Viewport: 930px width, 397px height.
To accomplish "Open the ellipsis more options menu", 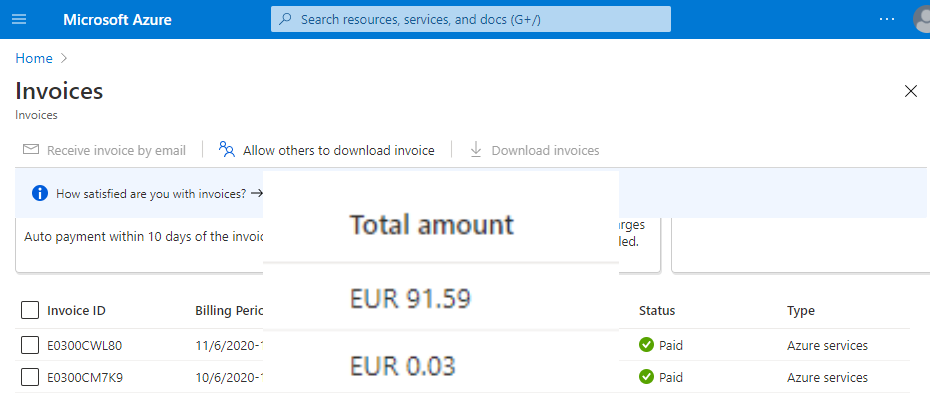I will 887,19.
